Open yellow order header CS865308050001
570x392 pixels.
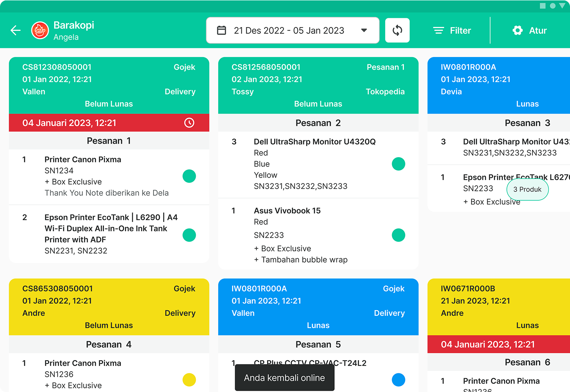click(x=109, y=307)
